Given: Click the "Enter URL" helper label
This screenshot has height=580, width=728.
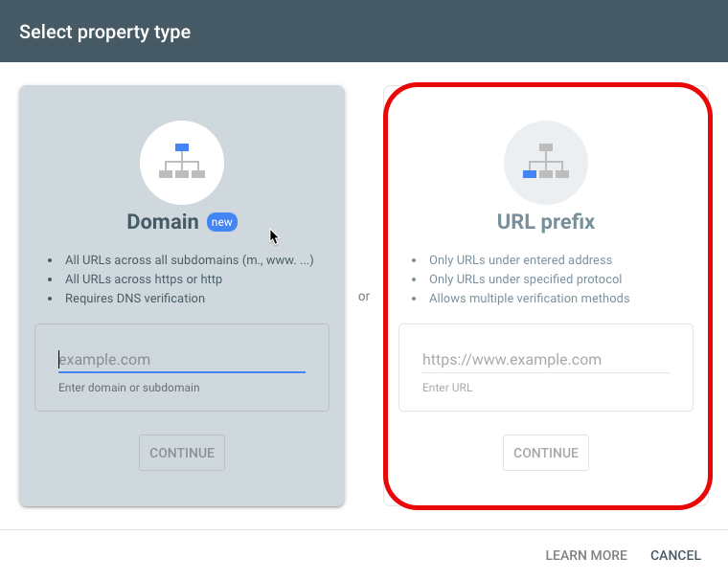Looking at the screenshot, I should point(447,388).
